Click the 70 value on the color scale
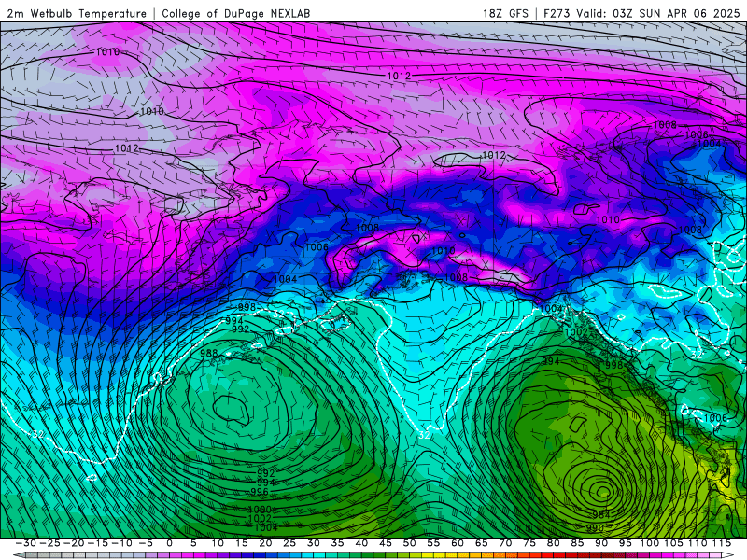The image size is (747, 560). (505, 543)
